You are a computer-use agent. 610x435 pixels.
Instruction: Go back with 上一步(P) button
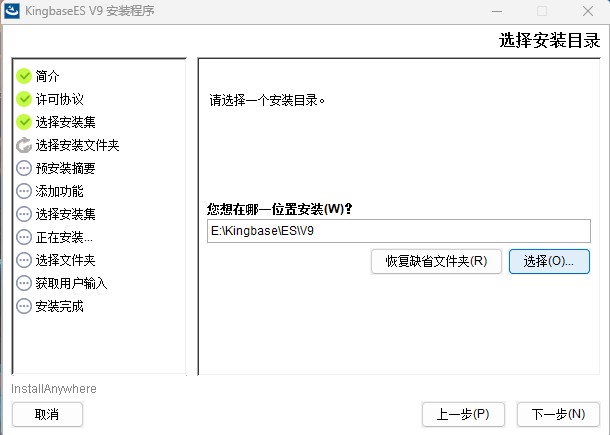pyautogui.click(x=463, y=414)
